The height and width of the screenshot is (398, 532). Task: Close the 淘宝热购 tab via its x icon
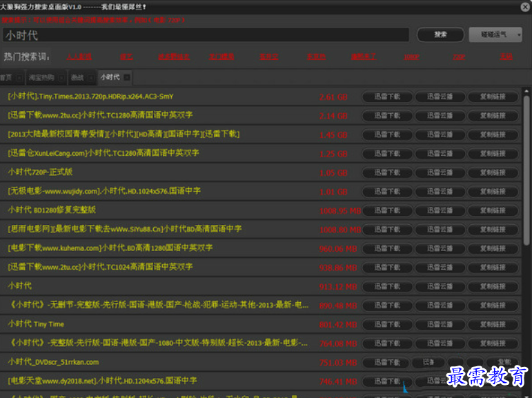61,78
